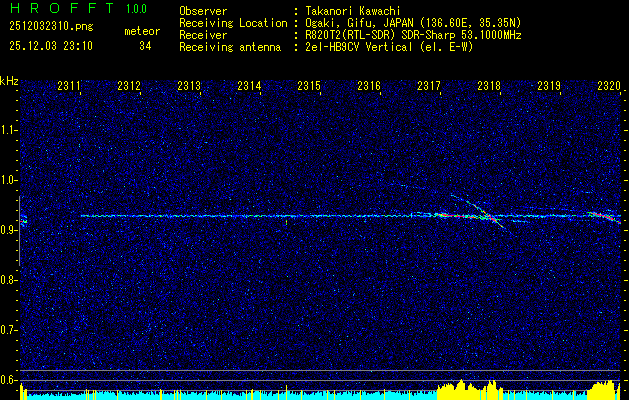Click the 2313 time marker
Image resolution: width=629 pixels, height=400 pixels.
coord(189,85)
